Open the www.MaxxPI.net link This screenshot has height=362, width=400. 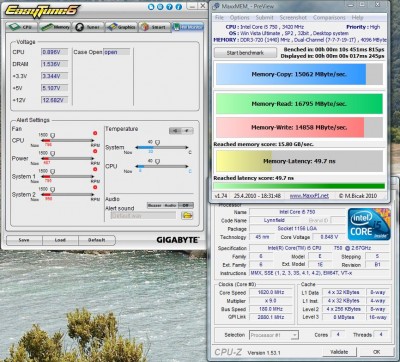coord(309,196)
